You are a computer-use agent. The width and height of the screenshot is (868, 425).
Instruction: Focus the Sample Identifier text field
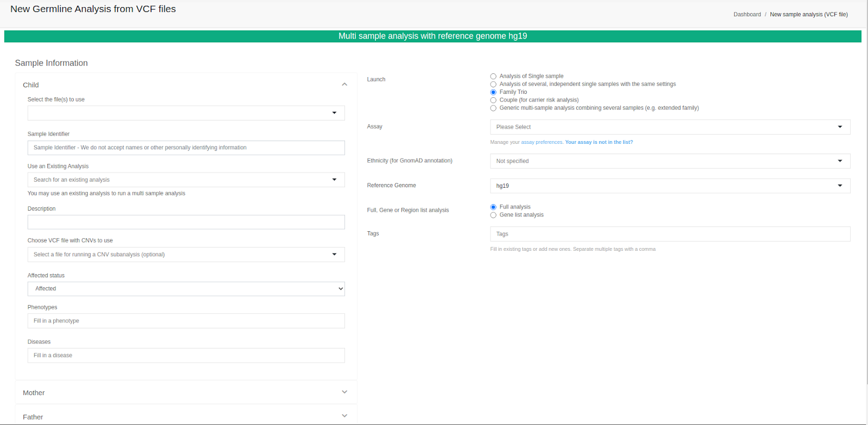186,148
